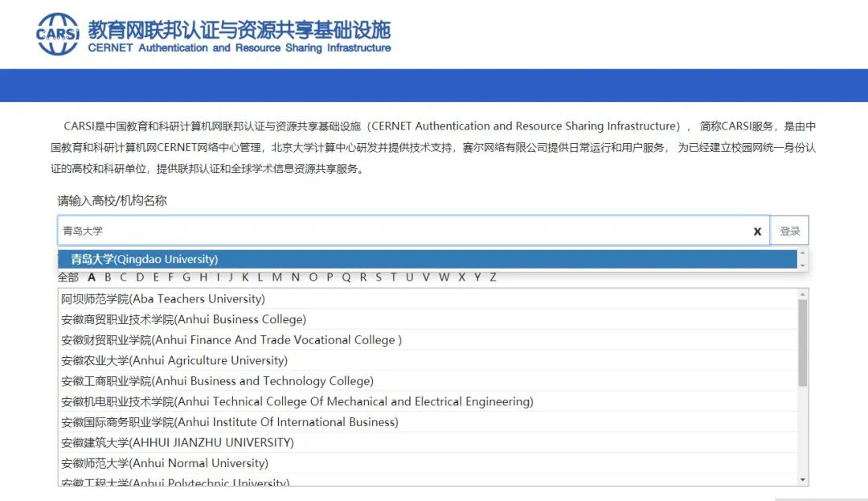Show all institutions with 全部 filter

coord(68,277)
